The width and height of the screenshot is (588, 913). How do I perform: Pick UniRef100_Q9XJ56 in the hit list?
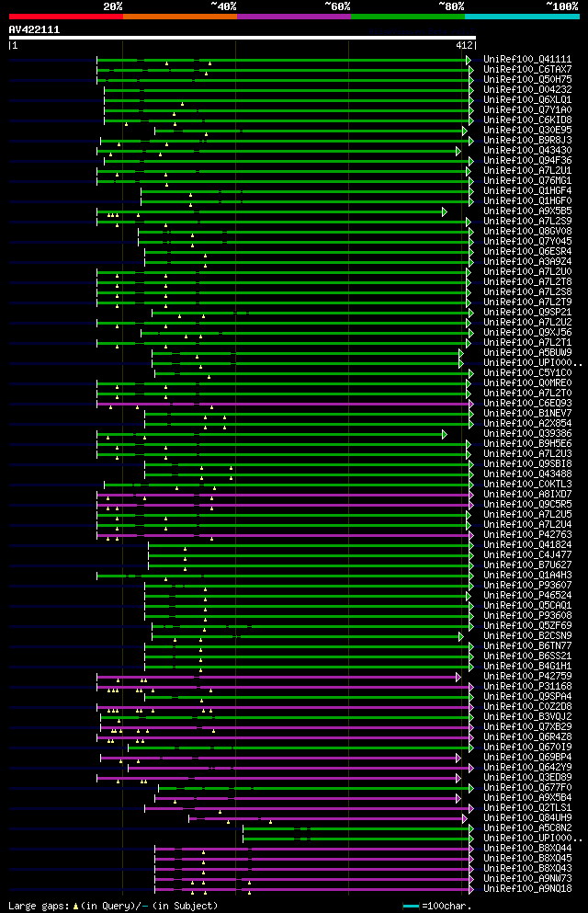point(527,333)
